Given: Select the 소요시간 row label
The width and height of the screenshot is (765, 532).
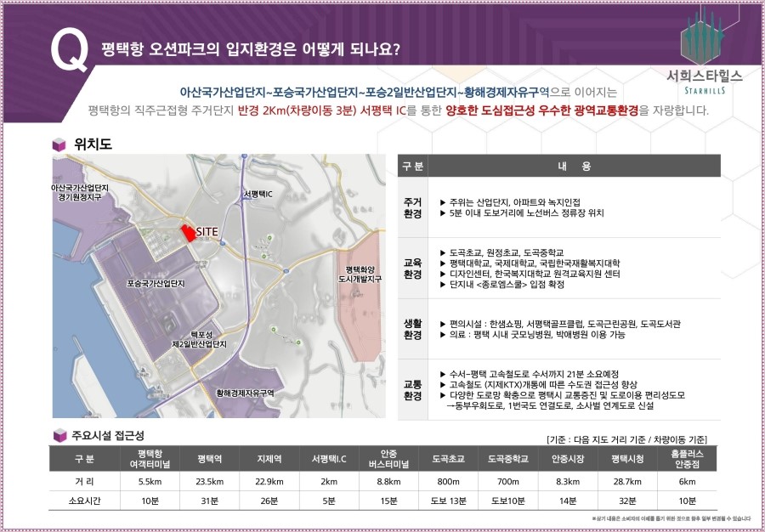Looking at the screenshot, I should coord(84,501).
